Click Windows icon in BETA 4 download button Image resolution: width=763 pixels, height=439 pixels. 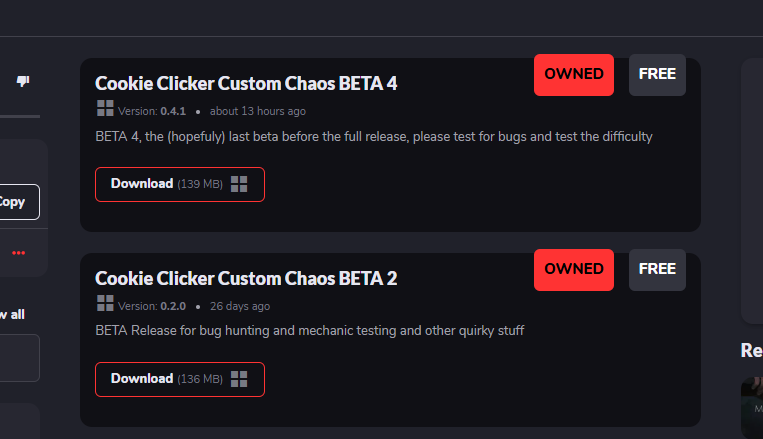pos(239,184)
